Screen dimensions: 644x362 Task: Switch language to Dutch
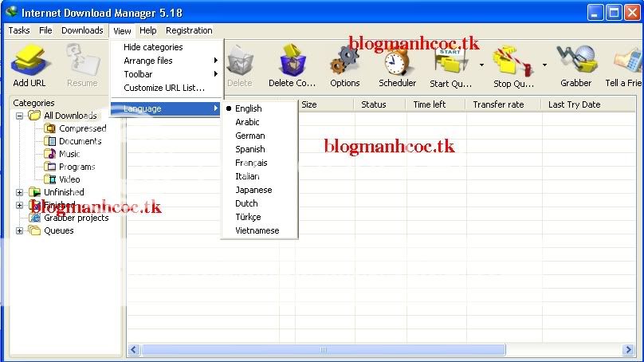point(259,203)
